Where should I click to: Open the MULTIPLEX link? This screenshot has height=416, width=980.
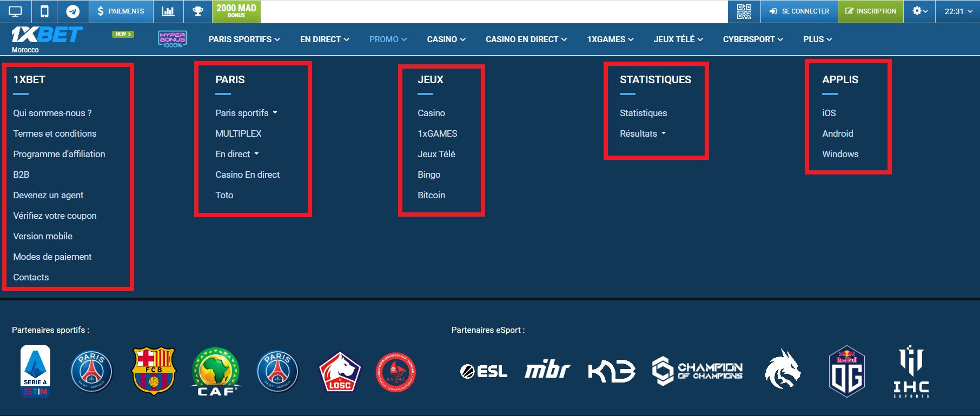click(x=239, y=133)
